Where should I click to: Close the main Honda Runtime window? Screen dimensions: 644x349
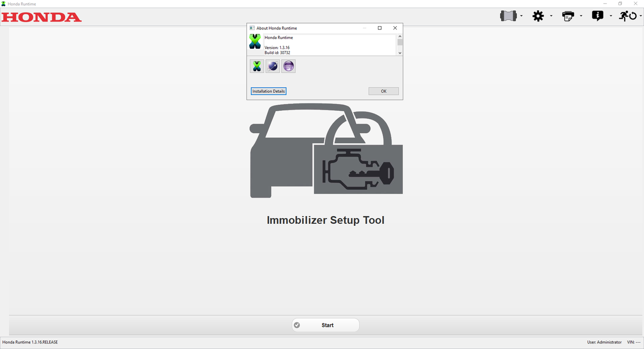pos(636,4)
